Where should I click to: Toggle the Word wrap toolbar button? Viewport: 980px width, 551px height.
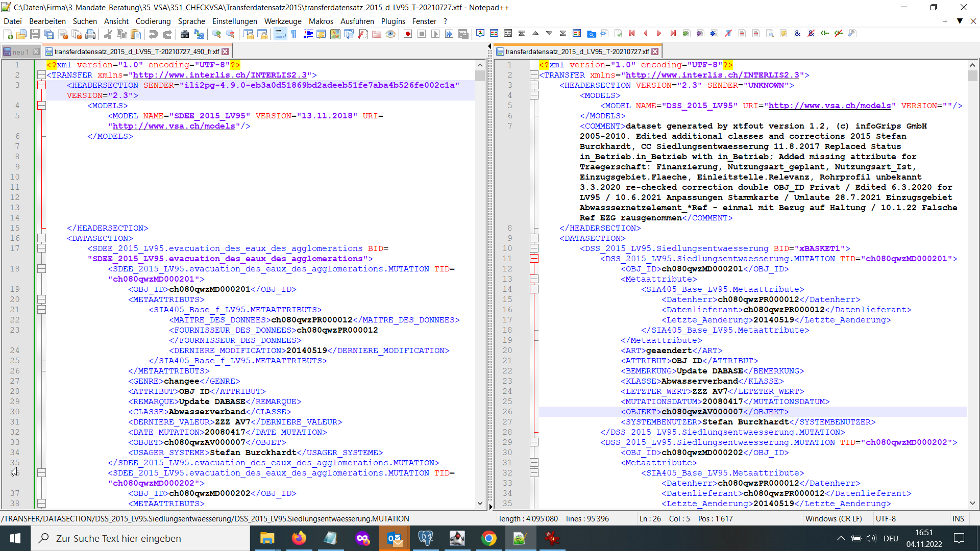[280, 34]
